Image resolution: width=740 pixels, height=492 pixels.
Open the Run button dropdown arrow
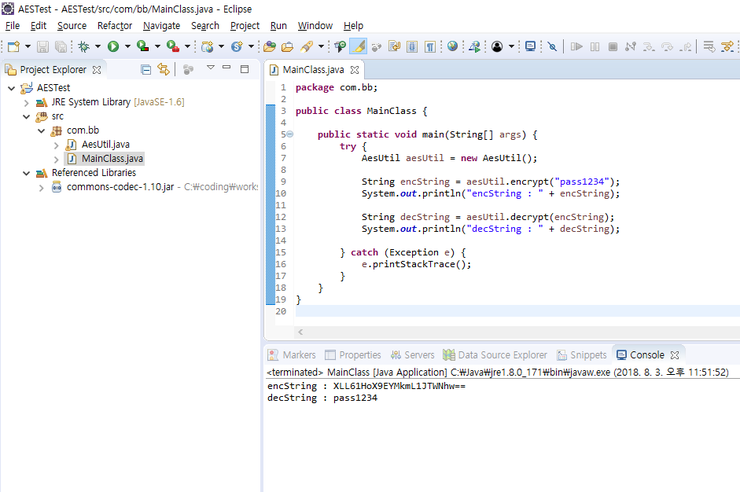click(126, 47)
